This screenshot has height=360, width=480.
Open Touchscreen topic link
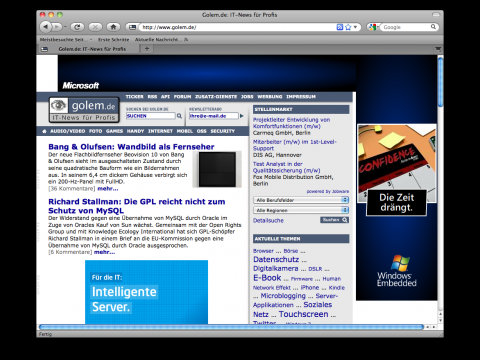pyautogui.click(x=303, y=314)
